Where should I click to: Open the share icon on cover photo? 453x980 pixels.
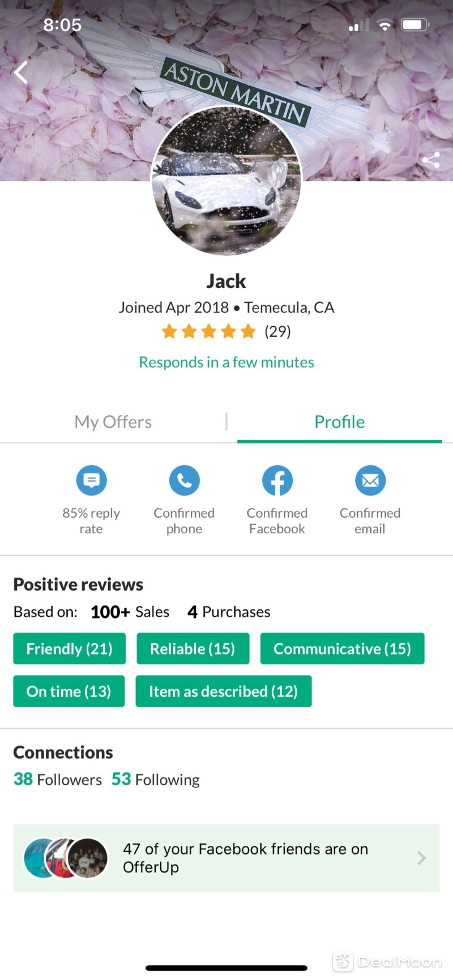[x=431, y=160]
